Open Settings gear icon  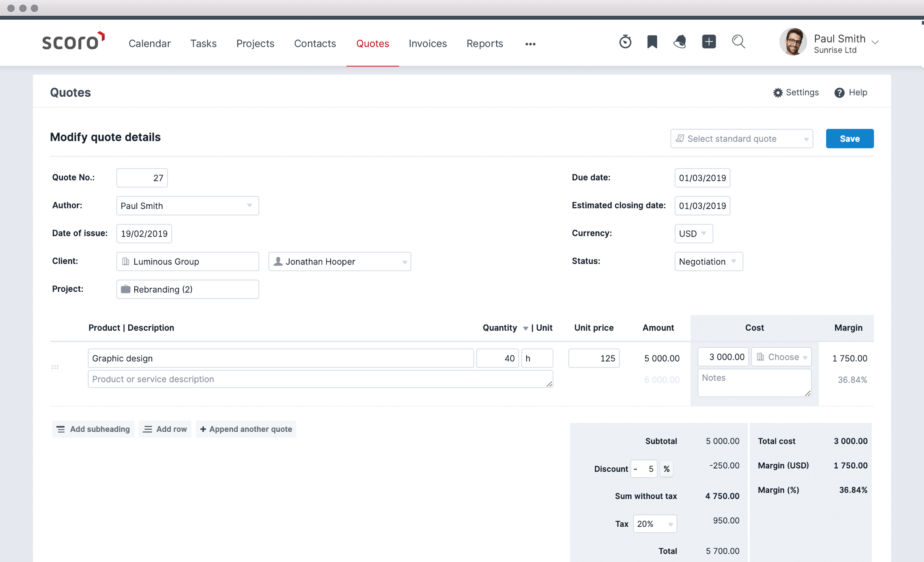pos(778,92)
